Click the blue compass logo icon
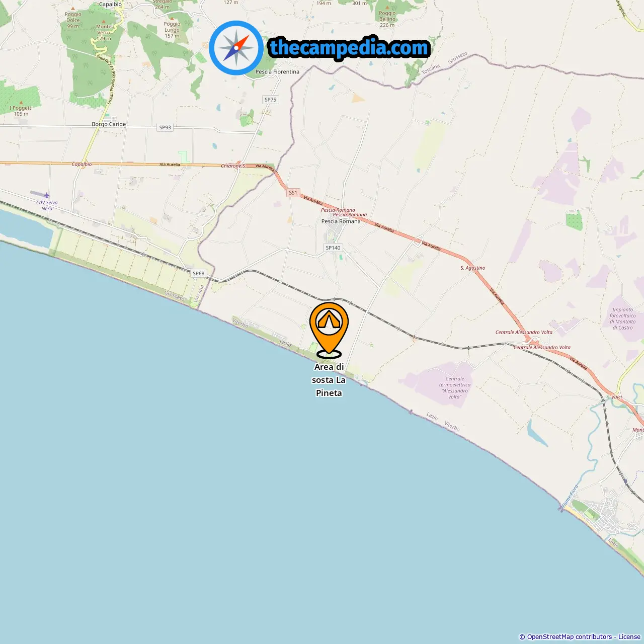This screenshot has width=644, height=644. coord(236,48)
